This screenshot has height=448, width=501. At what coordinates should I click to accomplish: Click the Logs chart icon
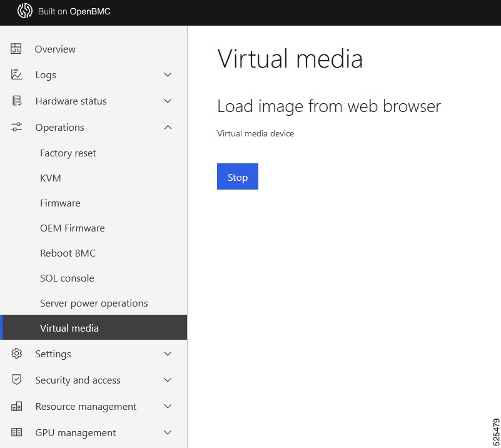tap(16, 74)
